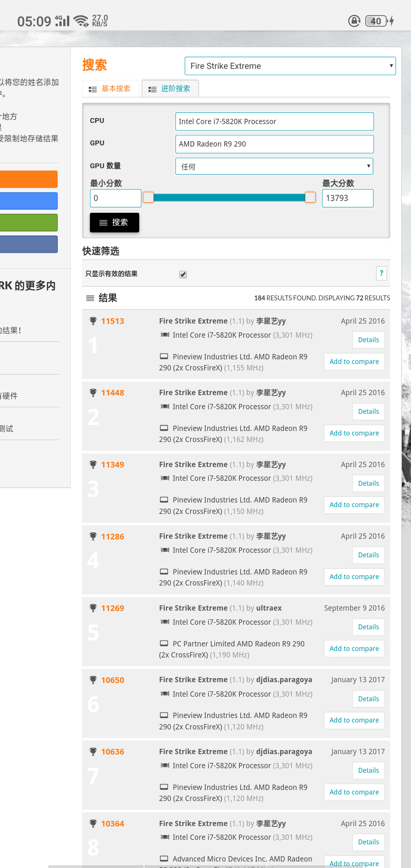Click the trophy icon next to score 11513
Viewport: 411px width, 868px height.
(93, 321)
